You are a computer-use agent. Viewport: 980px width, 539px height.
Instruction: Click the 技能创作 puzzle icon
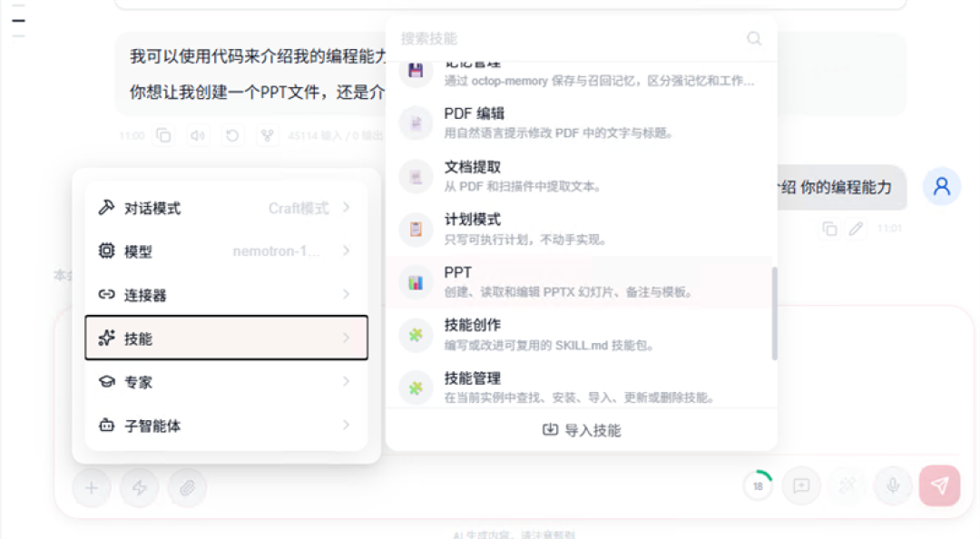click(416, 335)
